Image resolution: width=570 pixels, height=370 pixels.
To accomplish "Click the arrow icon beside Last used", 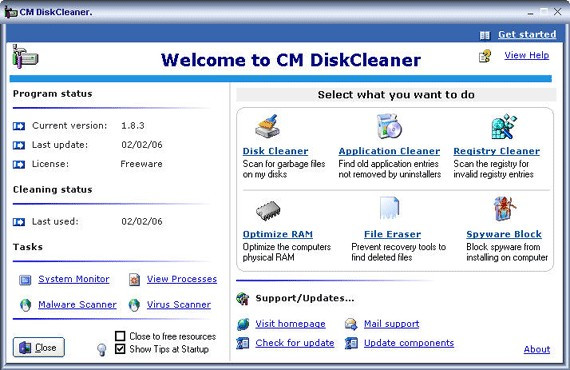I will click(19, 222).
